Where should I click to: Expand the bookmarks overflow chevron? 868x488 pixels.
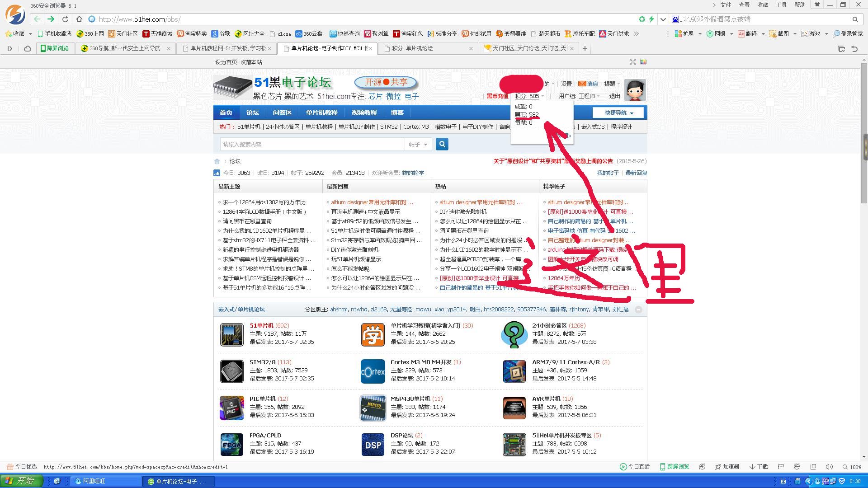coord(636,34)
